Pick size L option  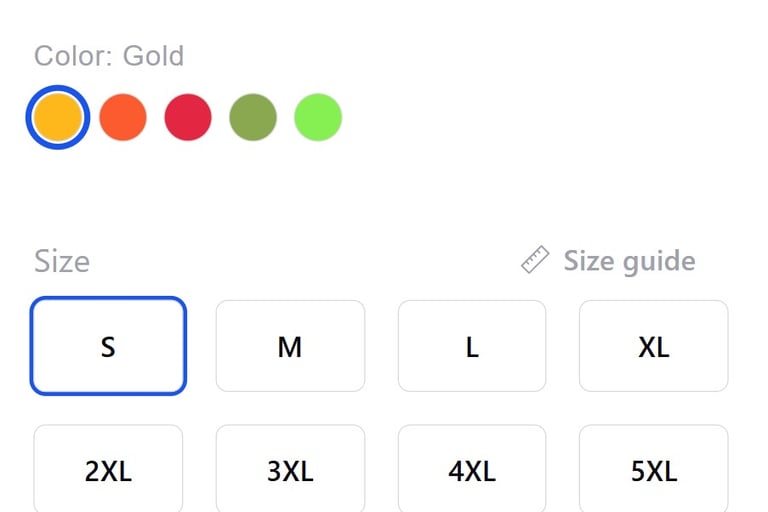point(472,346)
